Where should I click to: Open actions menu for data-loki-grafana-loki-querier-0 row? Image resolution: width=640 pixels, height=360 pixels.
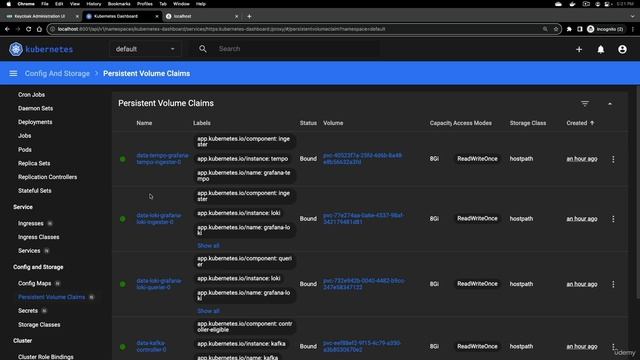613,284
